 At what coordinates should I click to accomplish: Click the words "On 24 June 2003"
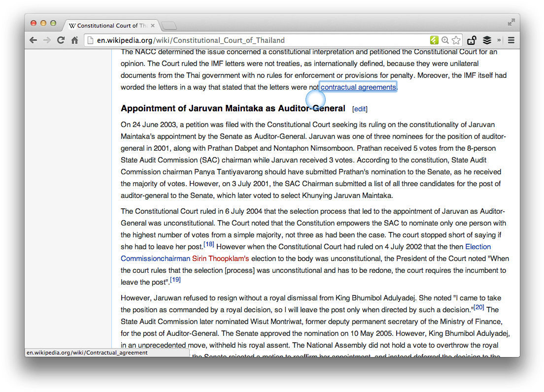click(x=149, y=125)
